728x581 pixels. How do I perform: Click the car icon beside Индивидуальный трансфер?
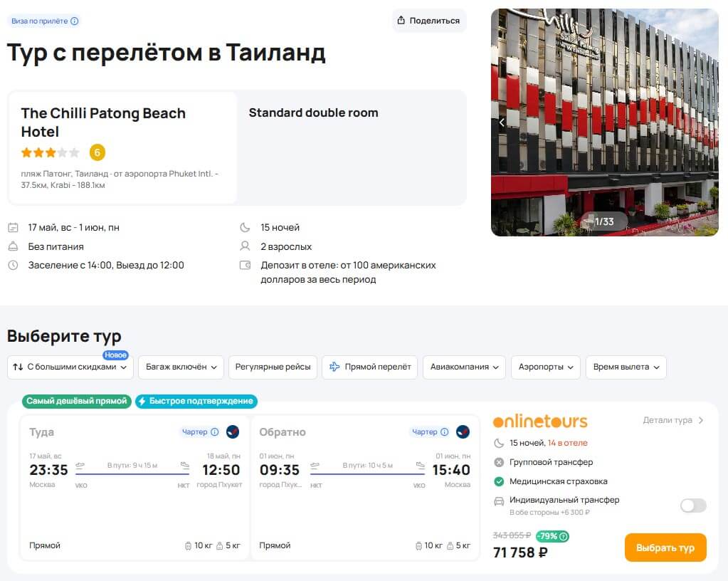499,501
